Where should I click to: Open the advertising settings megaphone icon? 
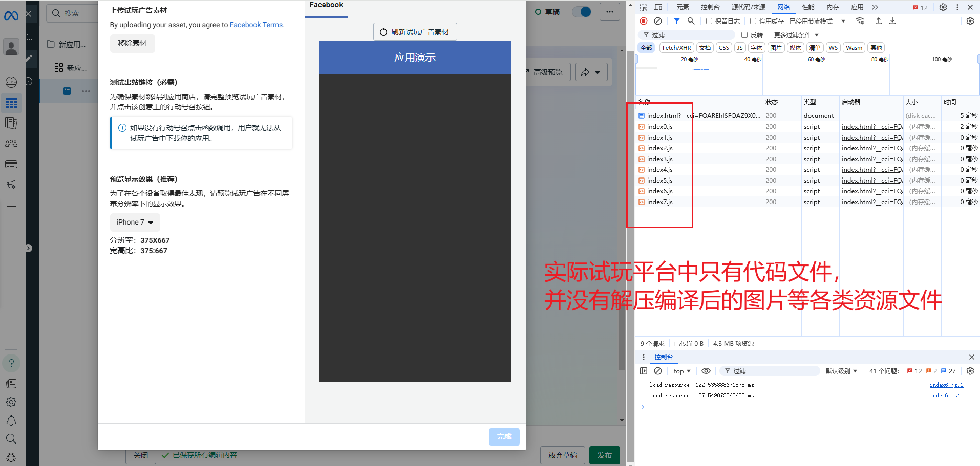coord(11,185)
